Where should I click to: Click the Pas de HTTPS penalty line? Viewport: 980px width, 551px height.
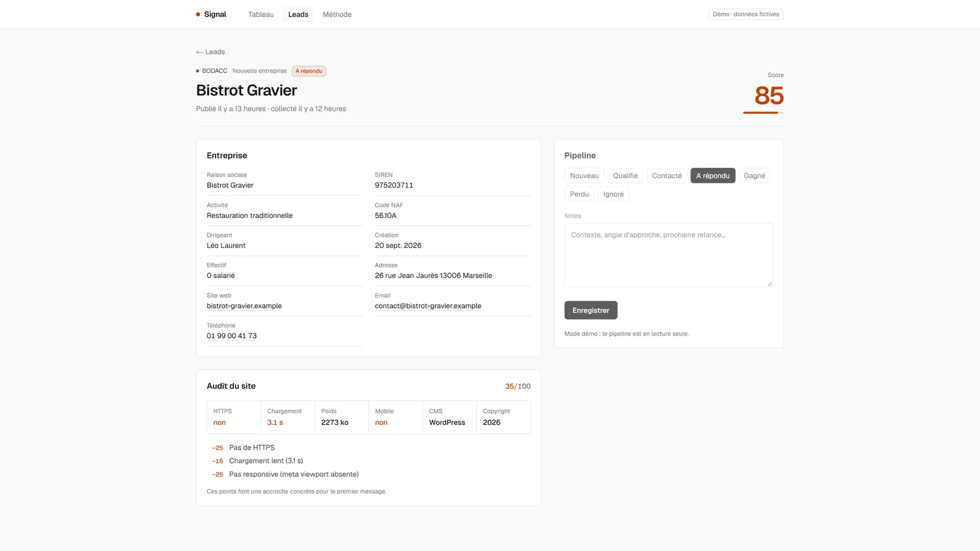tap(244, 448)
